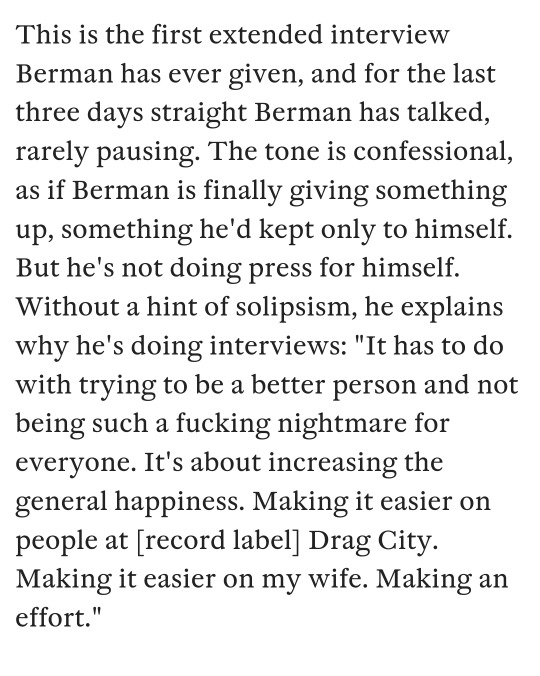Click the word "happiness"
This screenshot has height=676, width=540.
[x=177, y=501]
